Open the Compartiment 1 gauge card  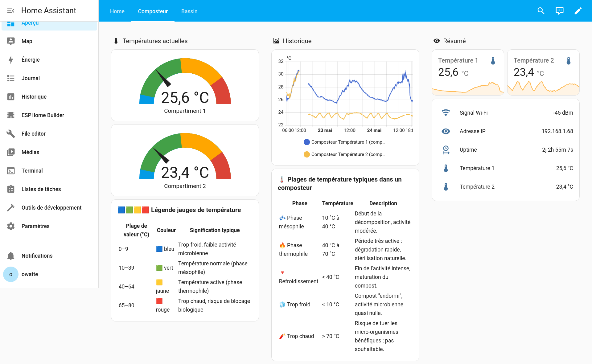click(x=185, y=85)
